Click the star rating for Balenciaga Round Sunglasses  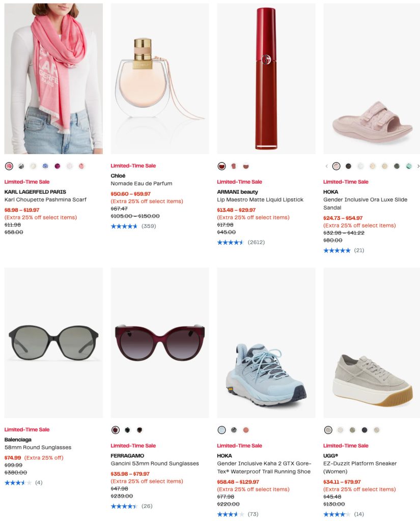click(x=18, y=482)
